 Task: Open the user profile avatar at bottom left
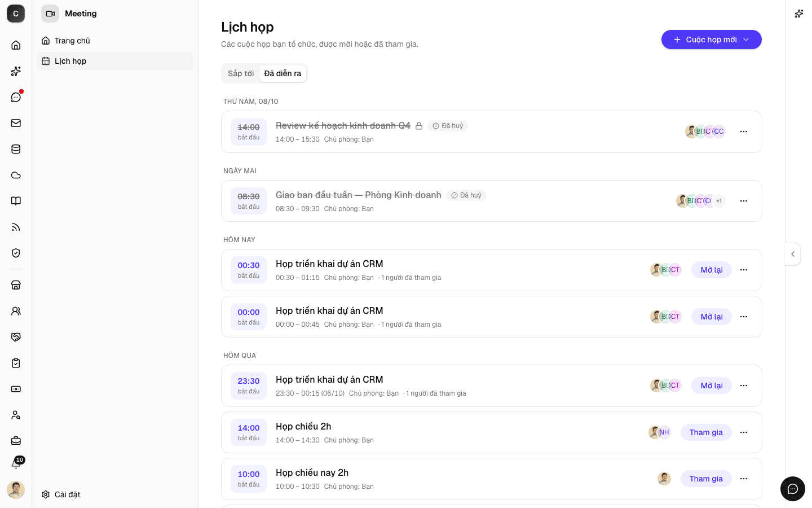click(16, 489)
